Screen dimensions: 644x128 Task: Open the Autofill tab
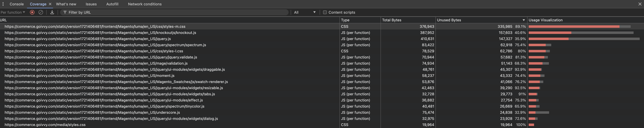coord(112,4)
